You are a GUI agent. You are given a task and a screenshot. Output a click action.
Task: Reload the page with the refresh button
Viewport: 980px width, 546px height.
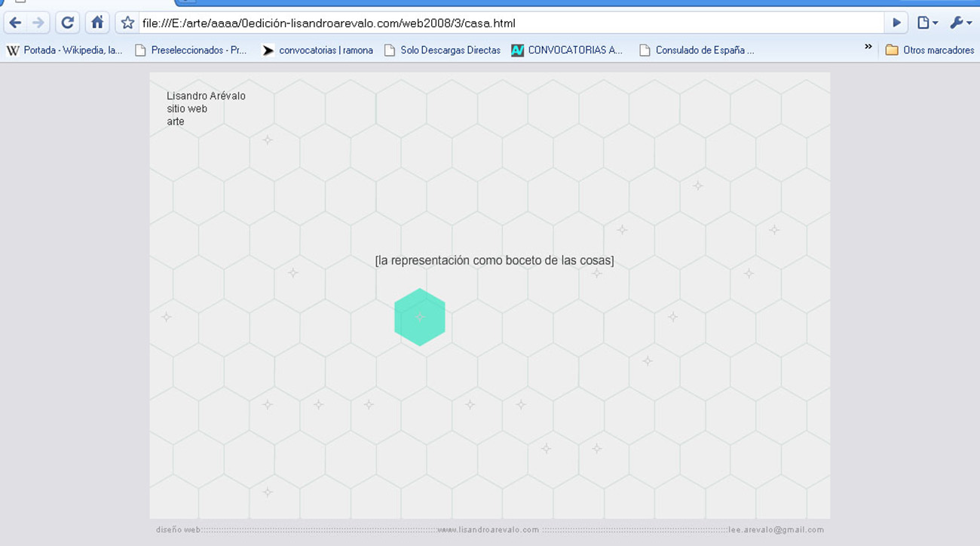(x=67, y=23)
